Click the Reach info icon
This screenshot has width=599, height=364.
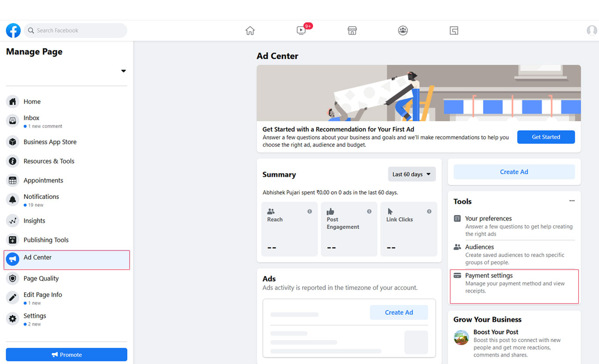click(310, 211)
